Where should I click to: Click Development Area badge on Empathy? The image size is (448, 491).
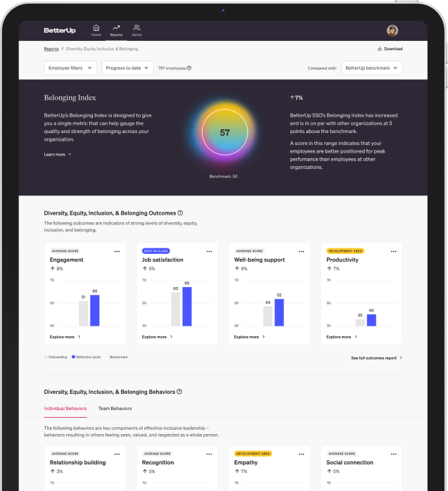(253, 454)
